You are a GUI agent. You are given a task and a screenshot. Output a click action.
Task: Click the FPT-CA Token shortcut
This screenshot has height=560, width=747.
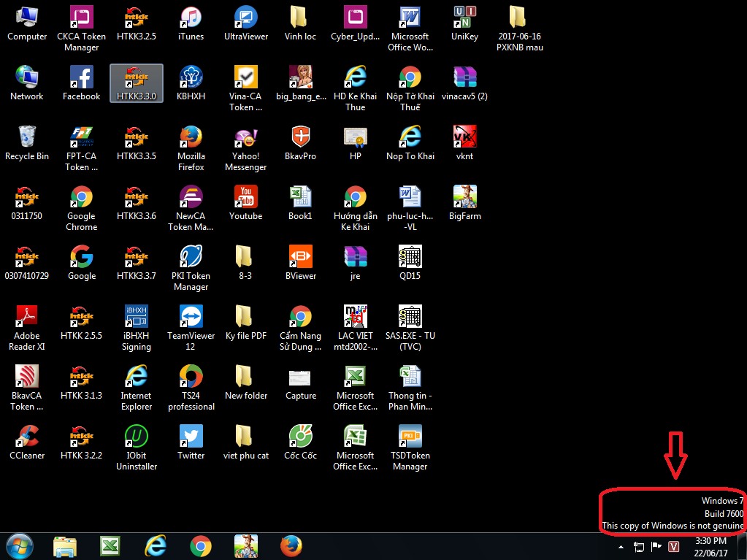(x=82, y=148)
